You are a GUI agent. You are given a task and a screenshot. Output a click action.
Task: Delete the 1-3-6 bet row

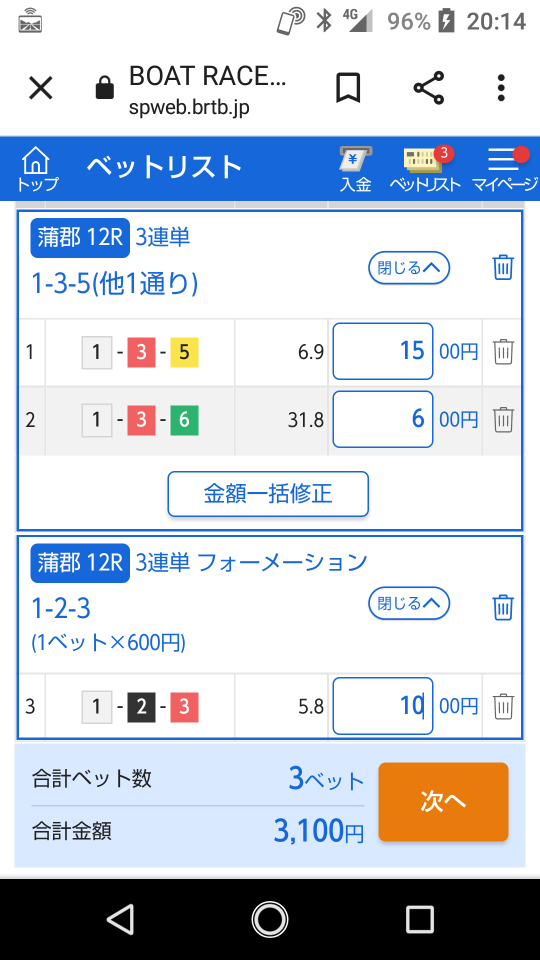click(x=503, y=420)
